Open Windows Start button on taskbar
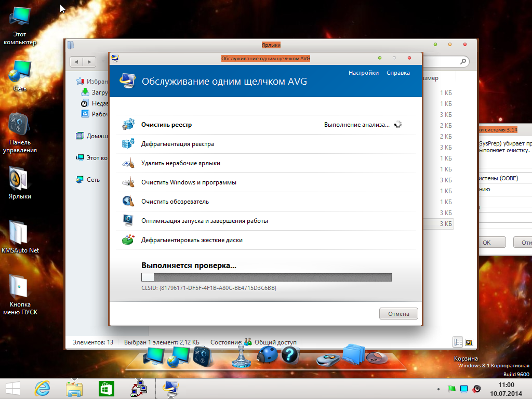Image resolution: width=532 pixels, height=399 pixels. 13,389
